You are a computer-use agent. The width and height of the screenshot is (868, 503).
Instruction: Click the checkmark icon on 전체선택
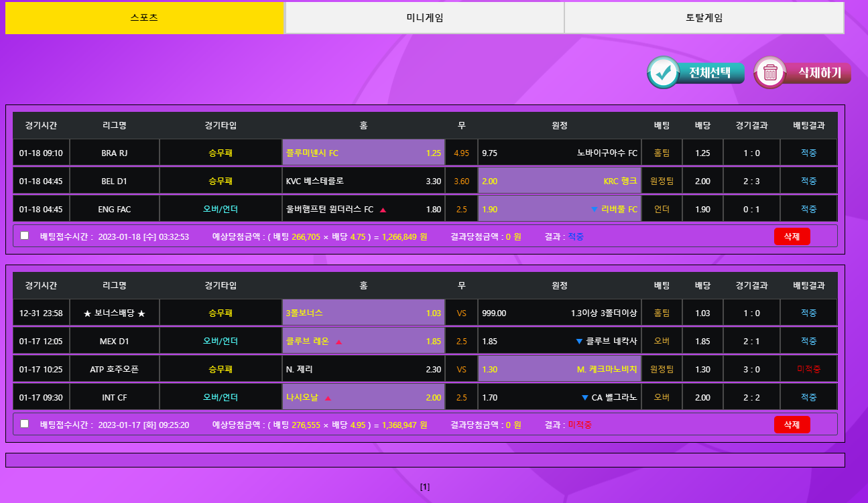coord(664,73)
